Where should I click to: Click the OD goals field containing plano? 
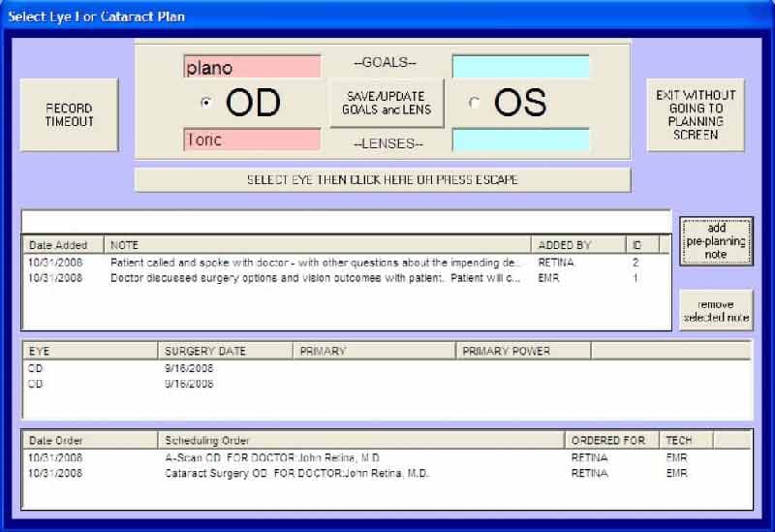tap(252, 68)
